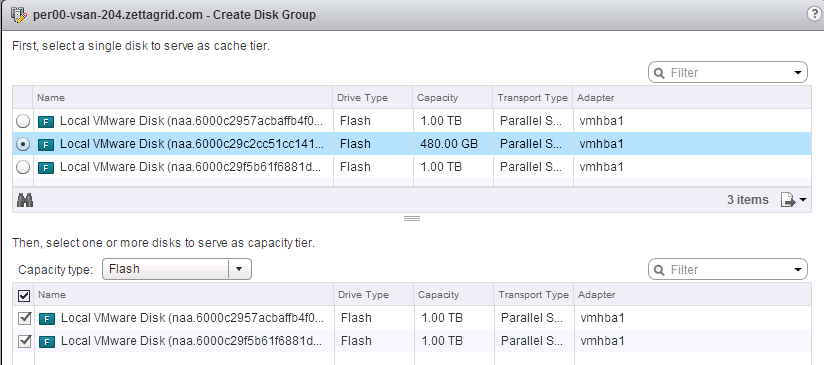The height and width of the screenshot is (365, 824).
Task: Click the binoculars find icon
Action: click(x=25, y=200)
